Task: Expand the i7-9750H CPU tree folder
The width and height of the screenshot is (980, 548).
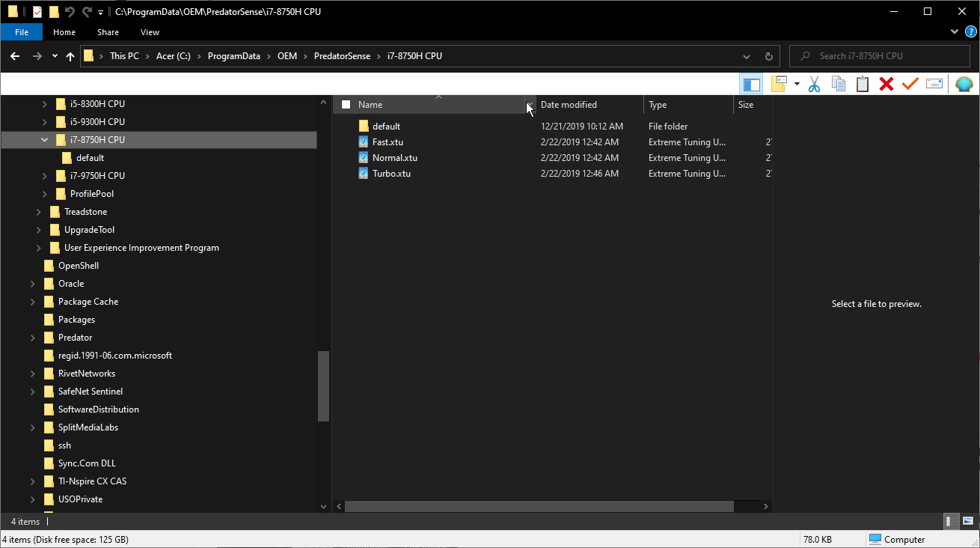Action: coord(45,176)
